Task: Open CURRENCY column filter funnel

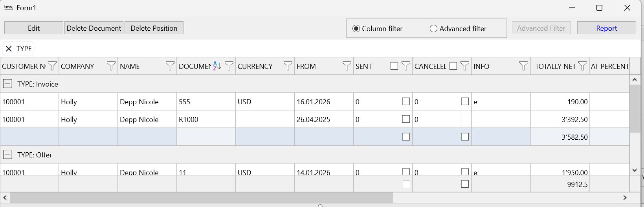Action: pyautogui.click(x=288, y=66)
